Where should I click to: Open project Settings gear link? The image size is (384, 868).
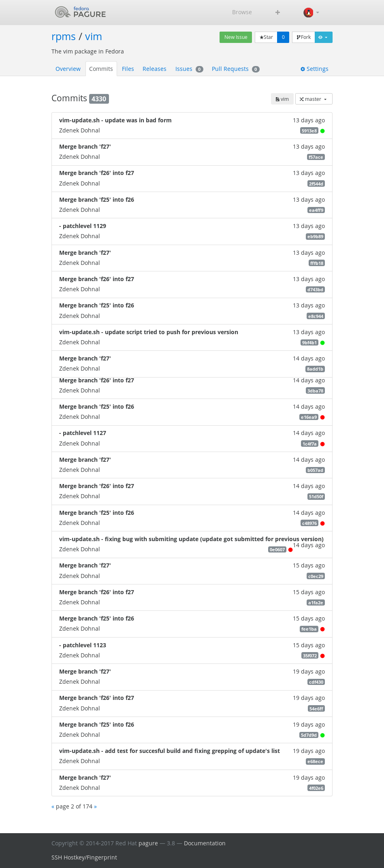coord(314,69)
